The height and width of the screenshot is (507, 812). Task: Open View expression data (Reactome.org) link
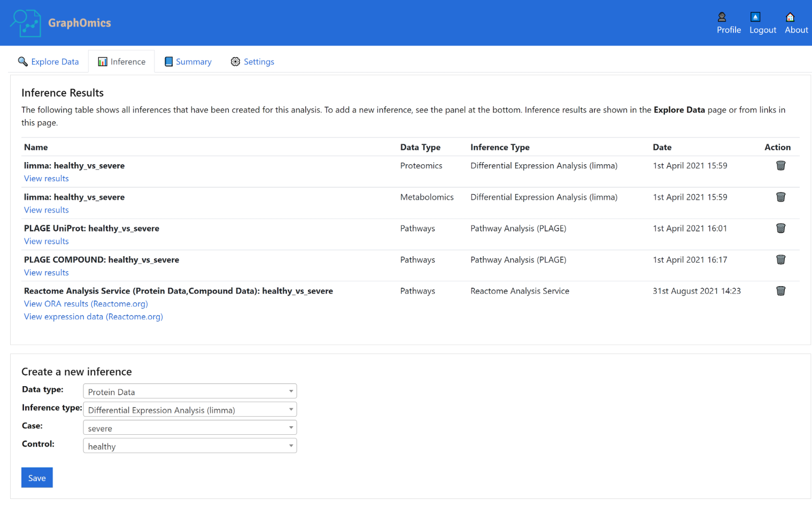click(x=94, y=317)
